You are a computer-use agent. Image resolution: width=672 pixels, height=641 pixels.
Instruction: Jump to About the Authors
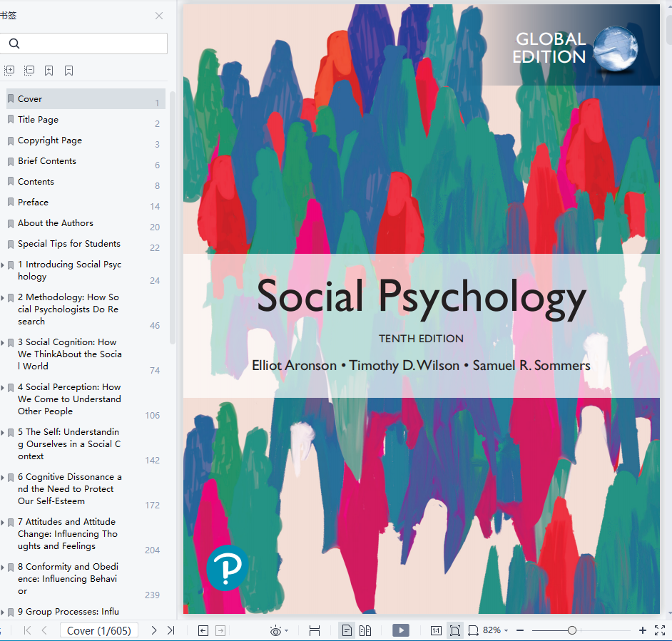(86, 222)
